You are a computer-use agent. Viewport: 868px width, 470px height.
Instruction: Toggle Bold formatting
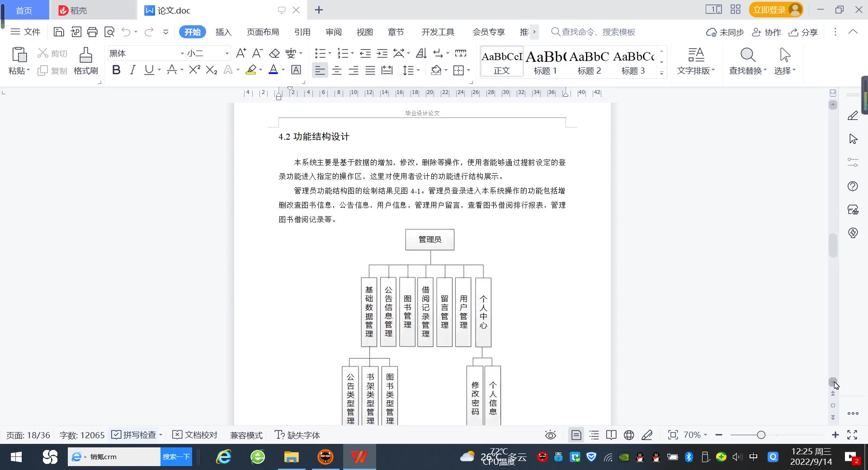coord(116,70)
